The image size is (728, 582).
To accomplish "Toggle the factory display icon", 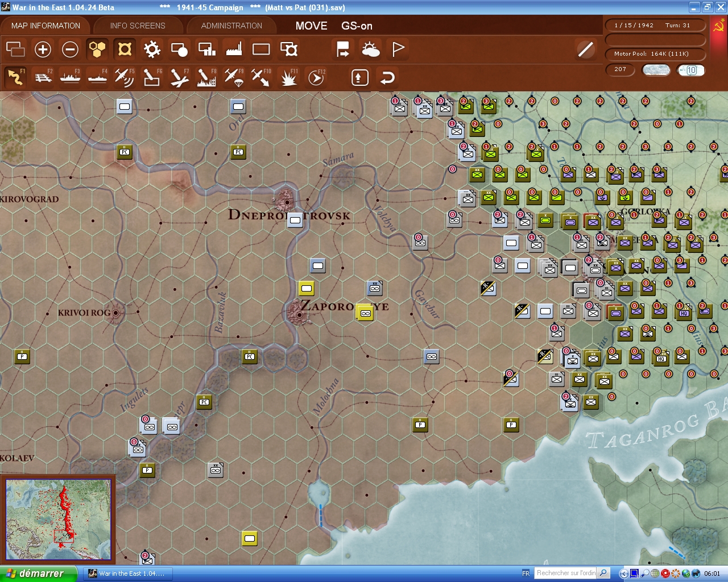I will click(x=234, y=49).
